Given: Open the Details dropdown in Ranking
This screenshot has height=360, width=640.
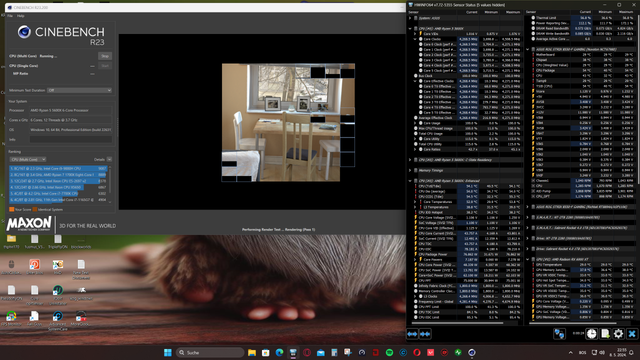Looking at the screenshot, I should pyautogui.click(x=109, y=159).
